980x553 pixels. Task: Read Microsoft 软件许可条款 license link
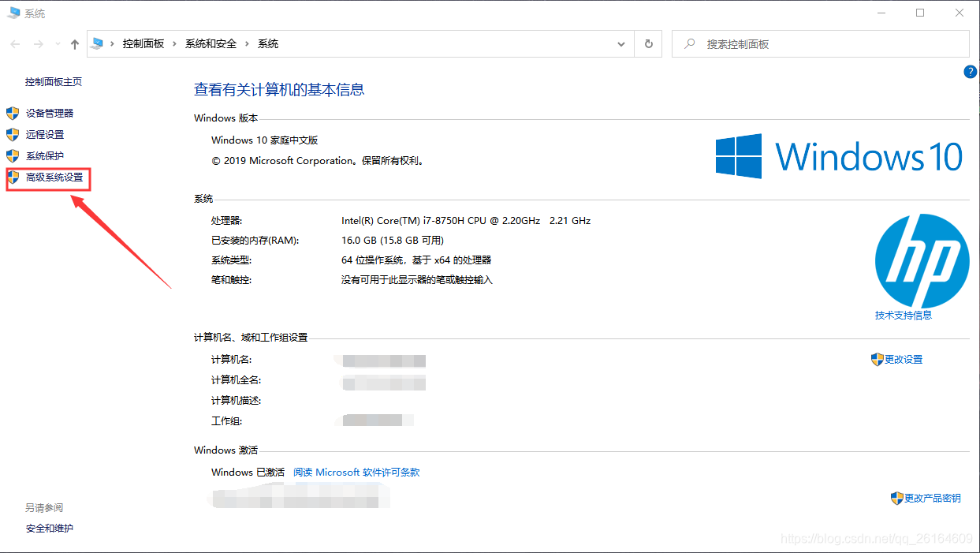click(x=356, y=473)
